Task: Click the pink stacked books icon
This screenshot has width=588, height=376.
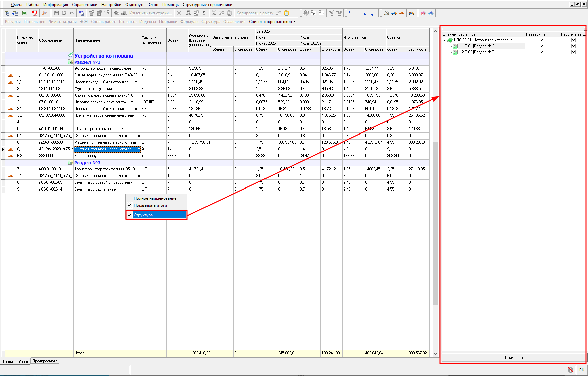Action: [423, 13]
